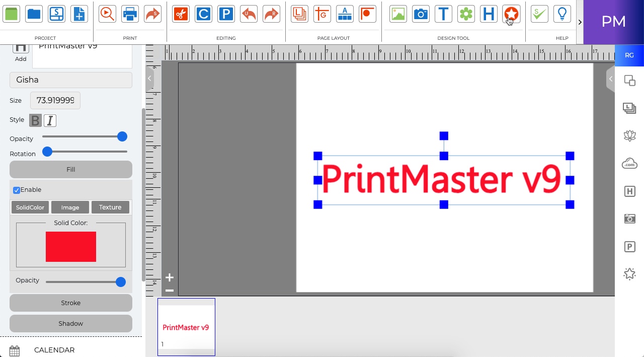The width and height of the screenshot is (644, 357).
Task: Open lotus flower icon in right sidebar
Action: 629,135
